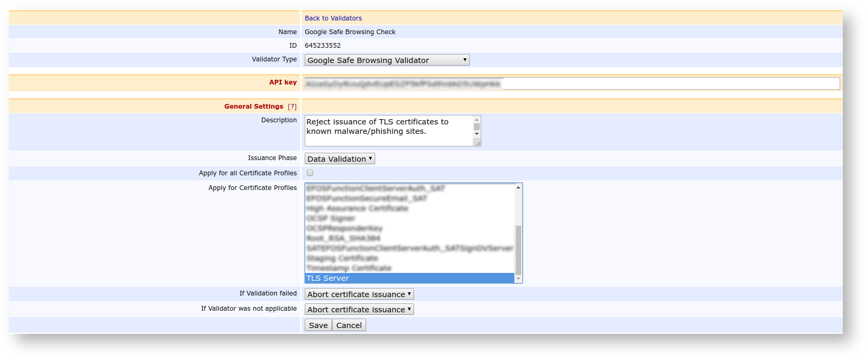Open the If Validation failed dropdown

(x=359, y=294)
